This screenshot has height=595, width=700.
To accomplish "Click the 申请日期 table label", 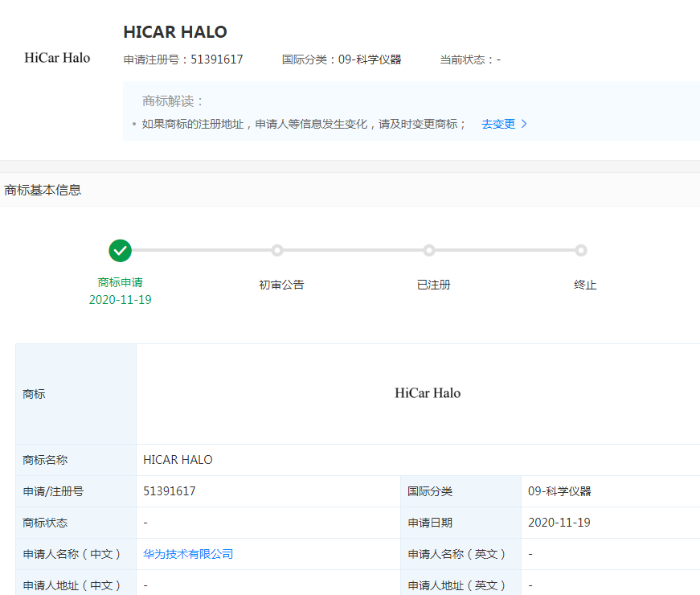I will [430, 523].
